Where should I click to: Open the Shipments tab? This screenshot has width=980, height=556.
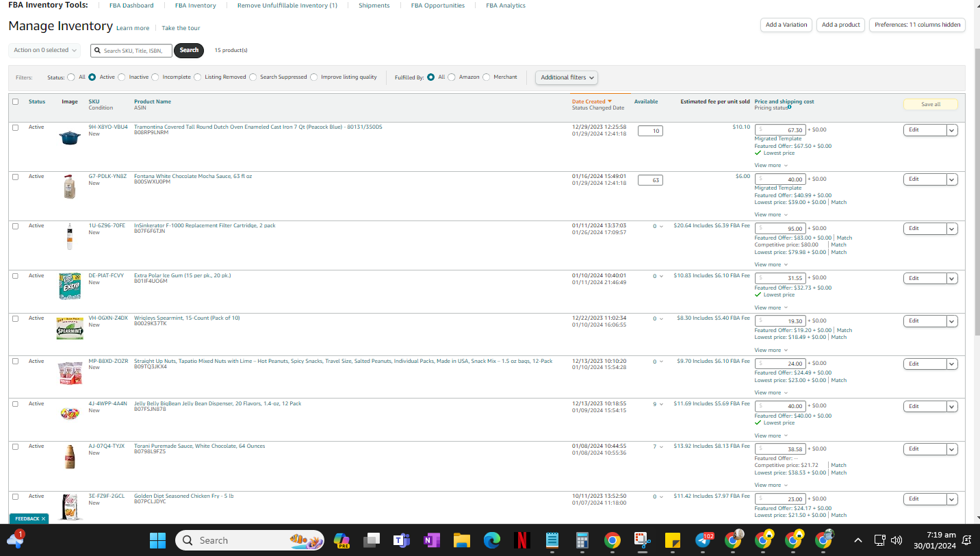(374, 5)
